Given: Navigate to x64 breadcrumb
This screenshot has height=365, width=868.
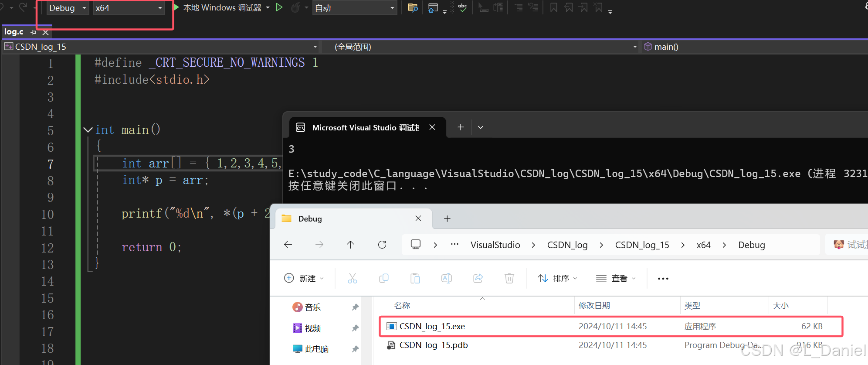Looking at the screenshot, I should pyautogui.click(x=703, y=245).
